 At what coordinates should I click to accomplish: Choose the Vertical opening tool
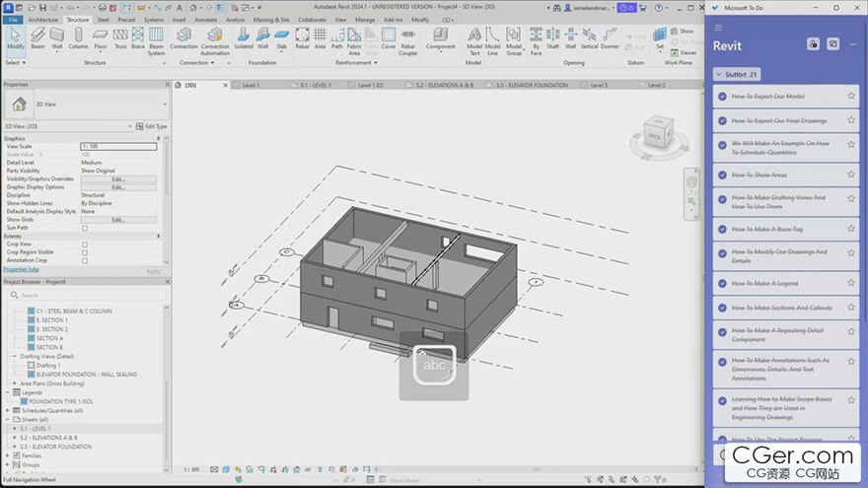pos(589,38)
